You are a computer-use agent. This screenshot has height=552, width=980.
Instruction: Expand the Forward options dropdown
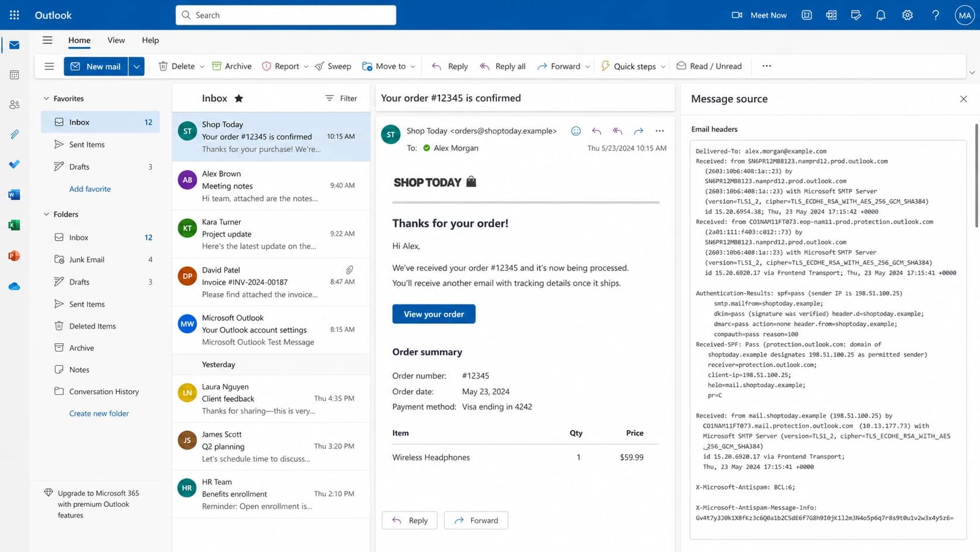pos(587,67)
